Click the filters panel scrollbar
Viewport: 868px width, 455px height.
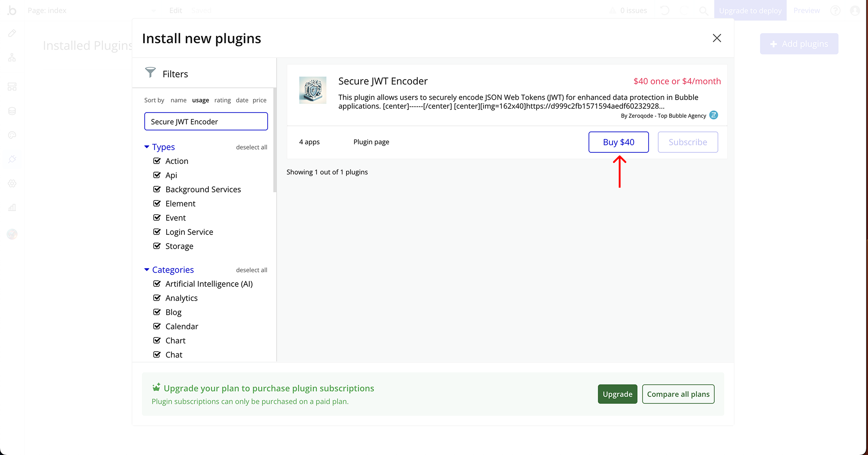pyautogui.click(x=275, y=140)
